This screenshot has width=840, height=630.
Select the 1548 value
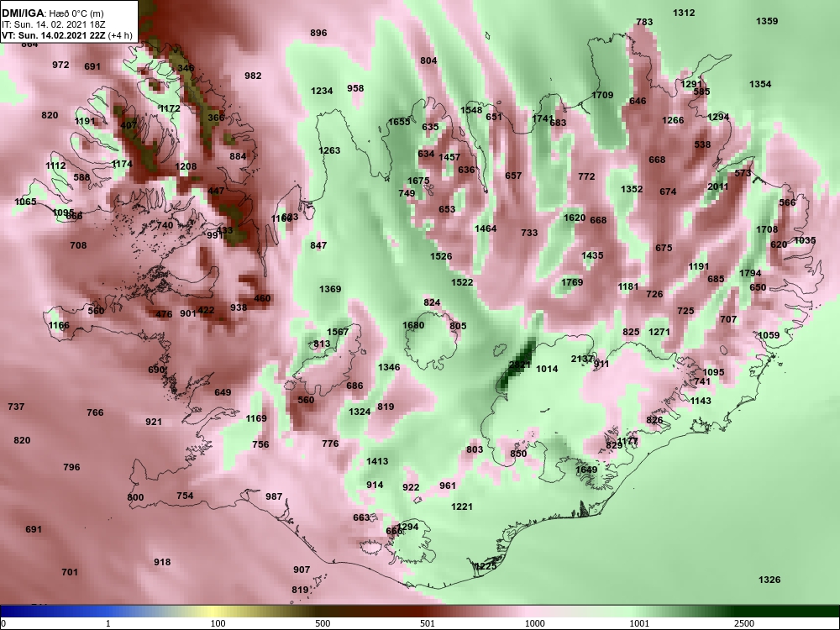tap(471, 110)
